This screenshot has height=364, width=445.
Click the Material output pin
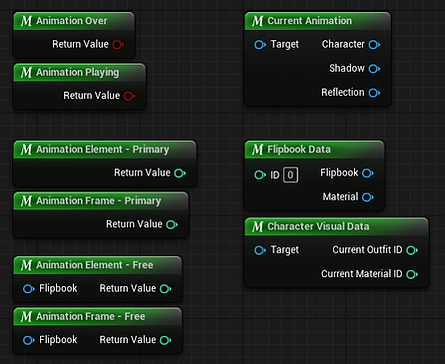[368, 197]
